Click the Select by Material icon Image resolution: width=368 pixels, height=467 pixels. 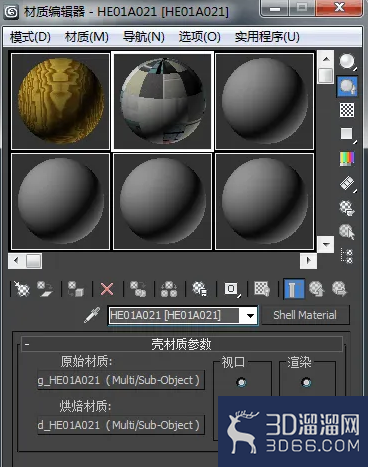tap(347, 232)
